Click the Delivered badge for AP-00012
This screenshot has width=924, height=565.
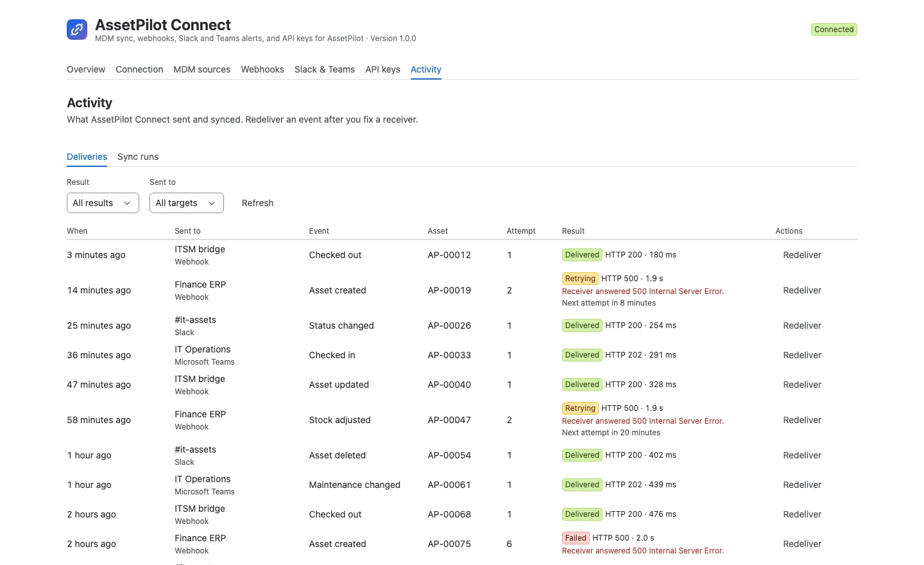(582, 255)
